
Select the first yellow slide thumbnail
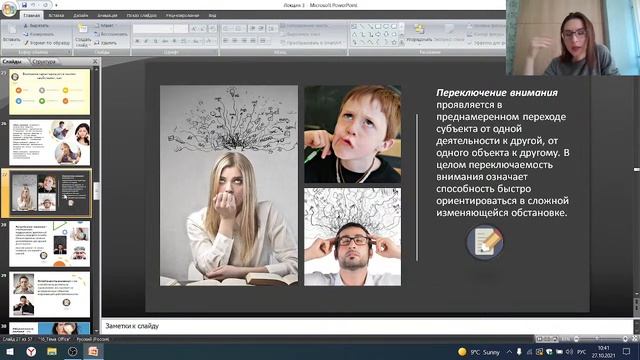[50, 92]
